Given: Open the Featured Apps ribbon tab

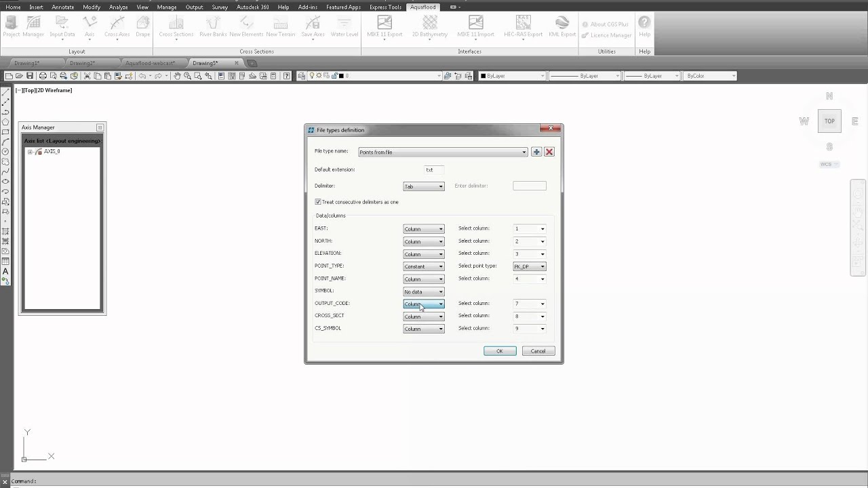Looking at the screenshot, I should point(343,7).
